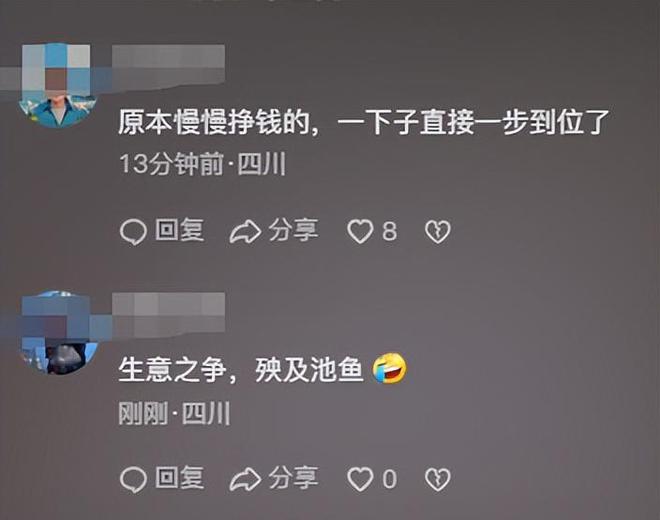This screenshot has height=520, width=660.
Task: Click the laughing-crying emoji in the second comment
Action: [x=390, y=369]
